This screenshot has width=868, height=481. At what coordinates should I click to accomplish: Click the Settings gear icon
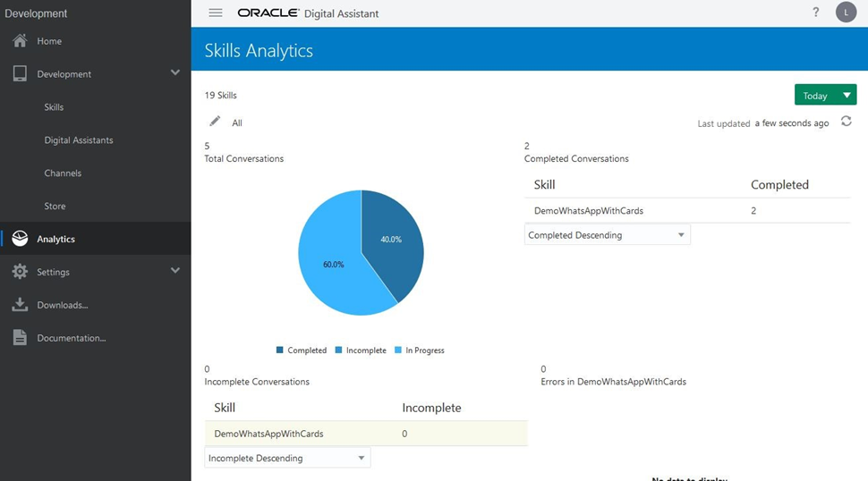[x=20, y=272]
